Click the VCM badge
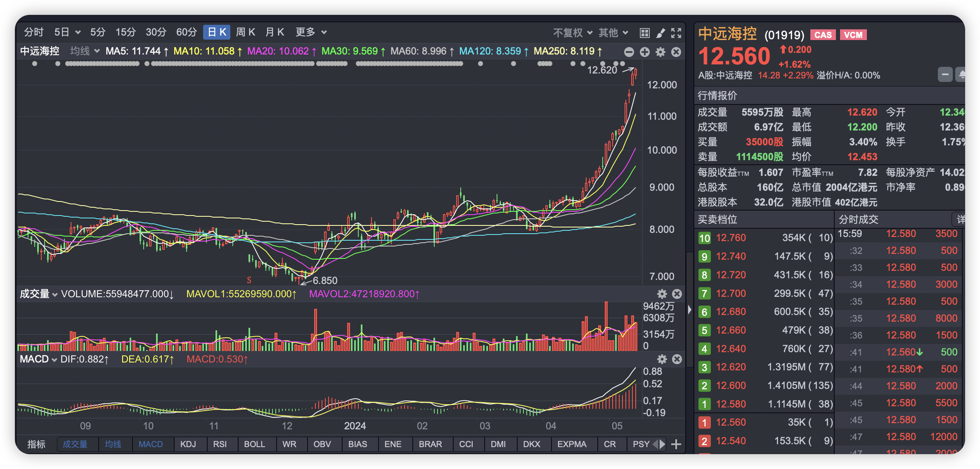Screen dimensions: 980x469 pyautogui.click(x=853, y=35)
